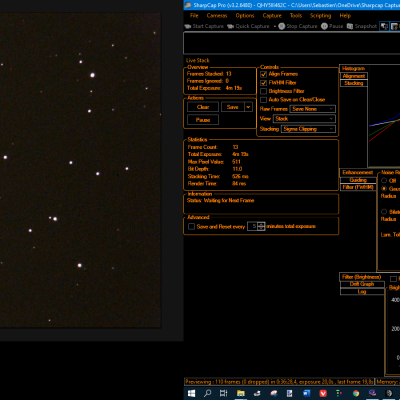Click the stacked star field preview image
Screen dimensions: 400x400
[x=80, y=170]
